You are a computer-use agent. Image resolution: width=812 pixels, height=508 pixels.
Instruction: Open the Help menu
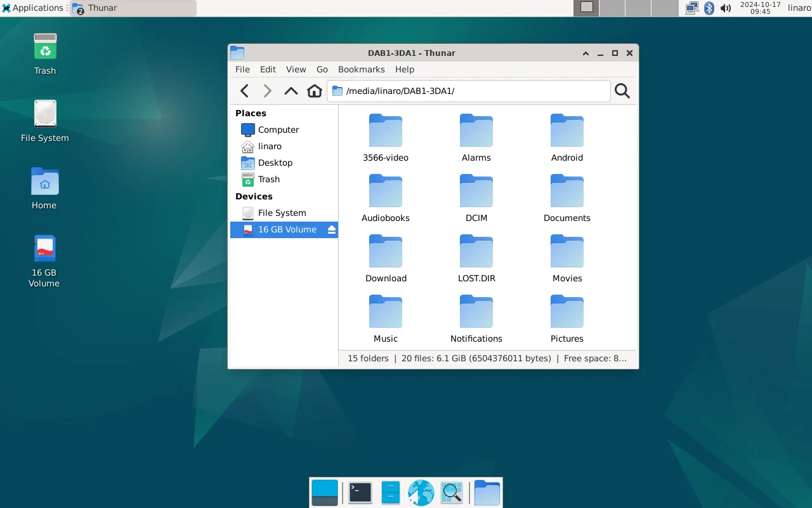tap(405, 69)
